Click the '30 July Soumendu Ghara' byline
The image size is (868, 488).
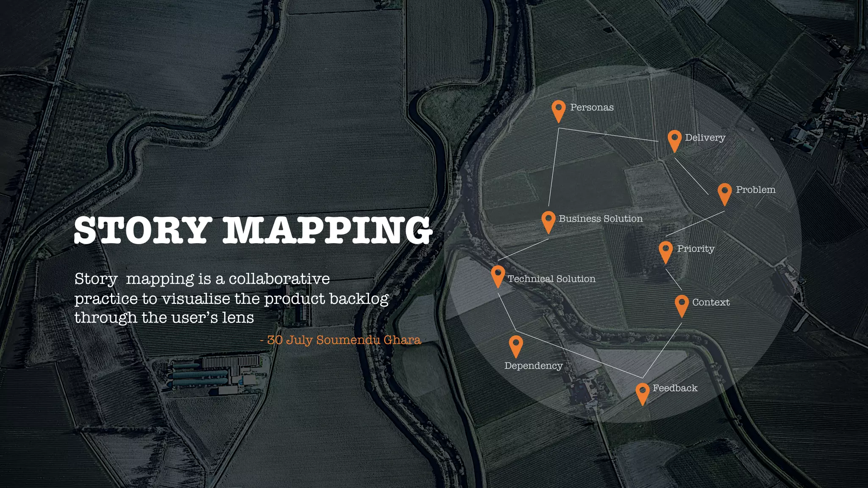click(340, 340)
